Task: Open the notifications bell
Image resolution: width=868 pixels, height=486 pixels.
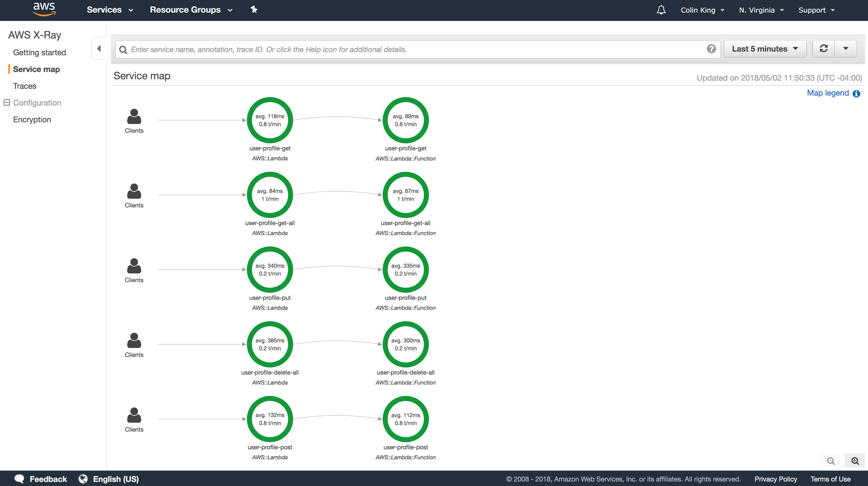Action: (661, 10)
